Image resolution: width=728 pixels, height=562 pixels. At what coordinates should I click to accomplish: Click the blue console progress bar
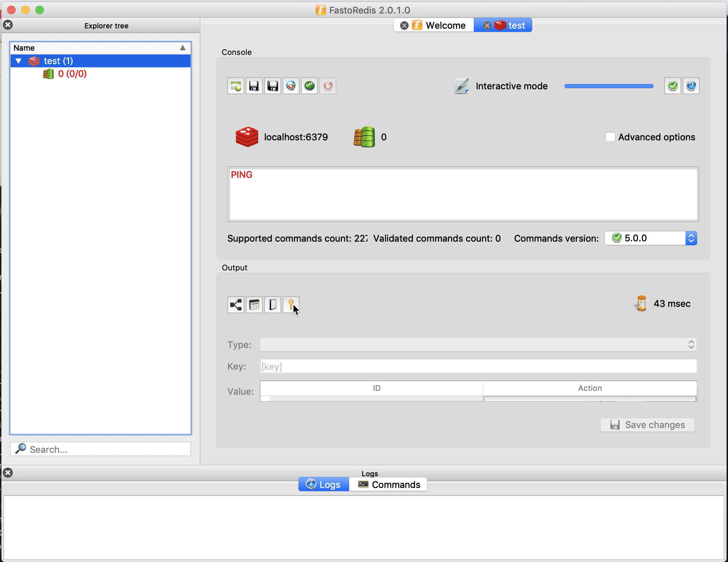(x=609, y=86)
